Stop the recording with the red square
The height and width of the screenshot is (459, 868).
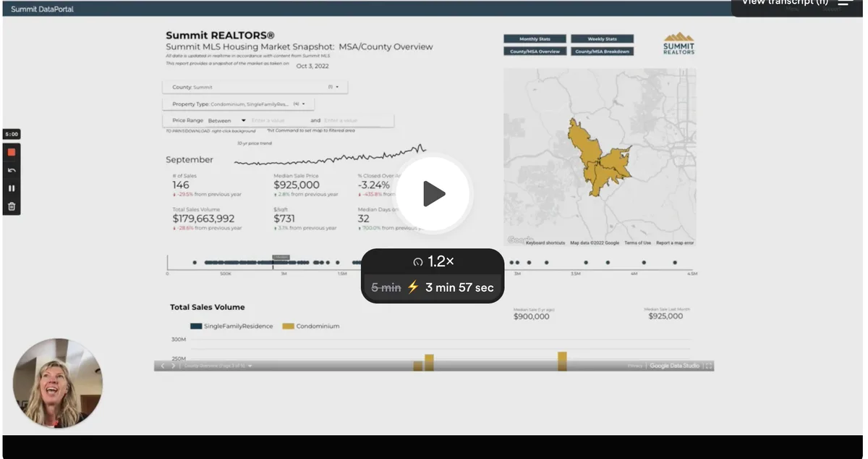(x=12, y=152)
